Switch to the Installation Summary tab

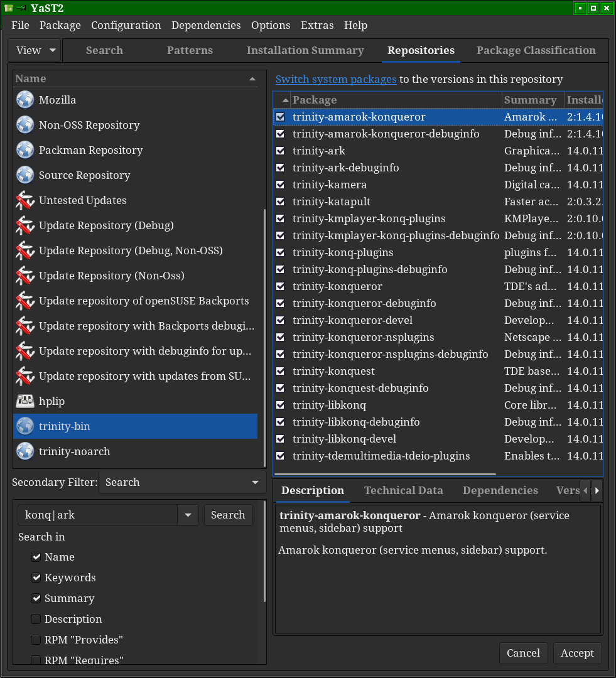tap(305, 50)
